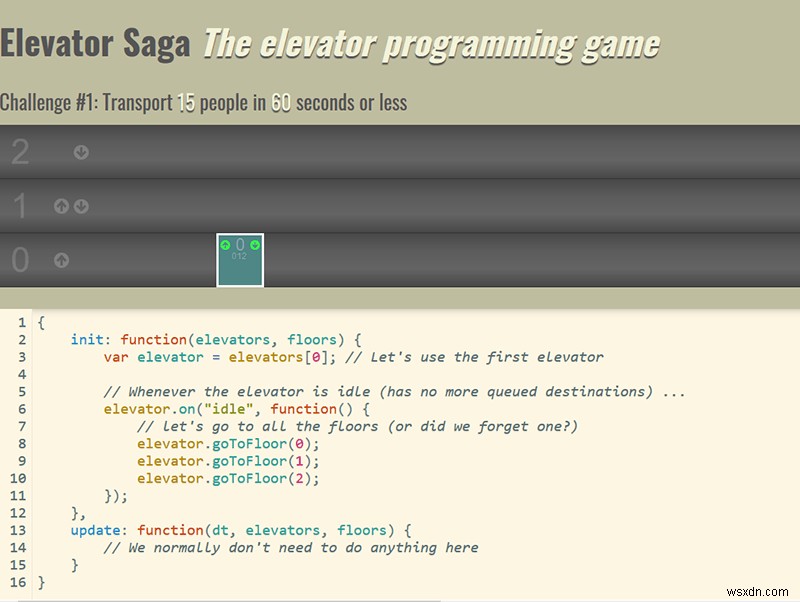The width and height of the screenshot is (800, 602).
Task: Click line number 16 in the gutter
Action: point(18,583)
